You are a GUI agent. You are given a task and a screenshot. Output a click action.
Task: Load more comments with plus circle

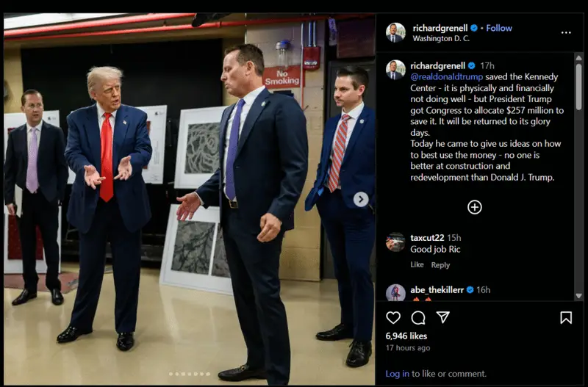click(x=474, y=207)
